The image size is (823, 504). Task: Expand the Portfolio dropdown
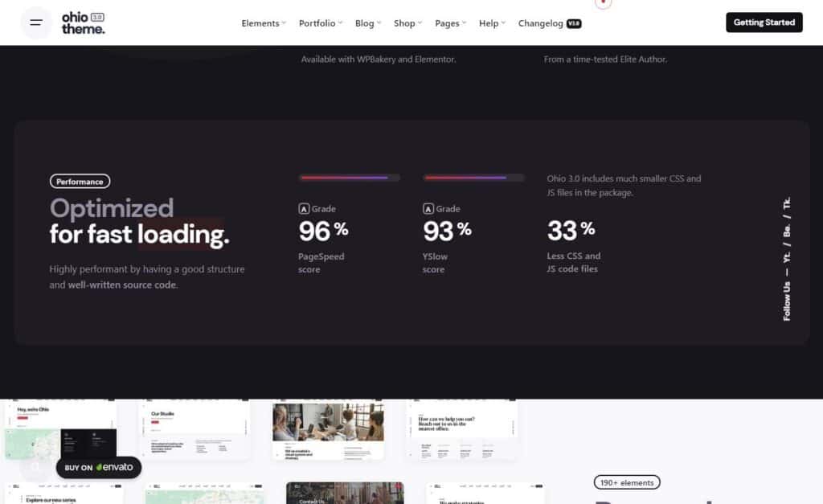point(320,23)
